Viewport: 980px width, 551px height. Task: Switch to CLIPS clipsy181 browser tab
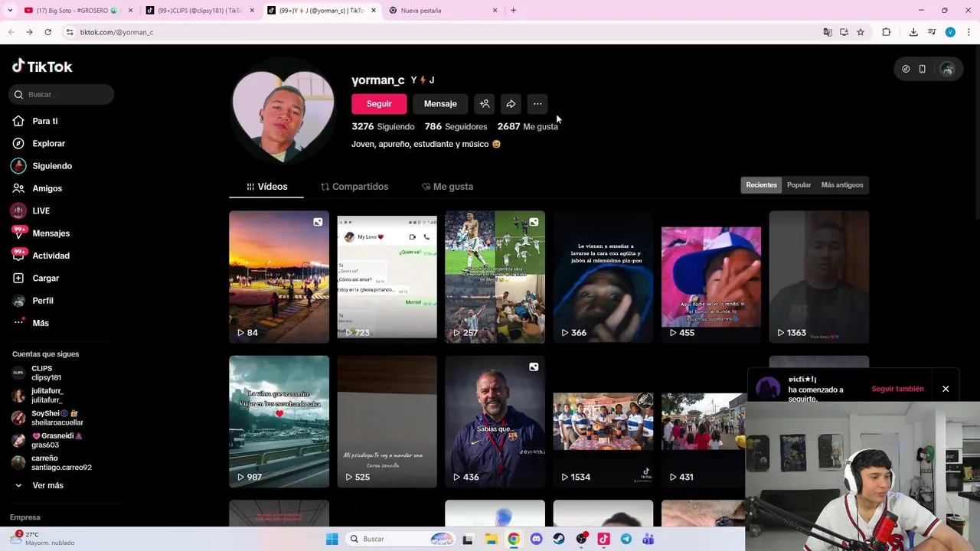199,11
